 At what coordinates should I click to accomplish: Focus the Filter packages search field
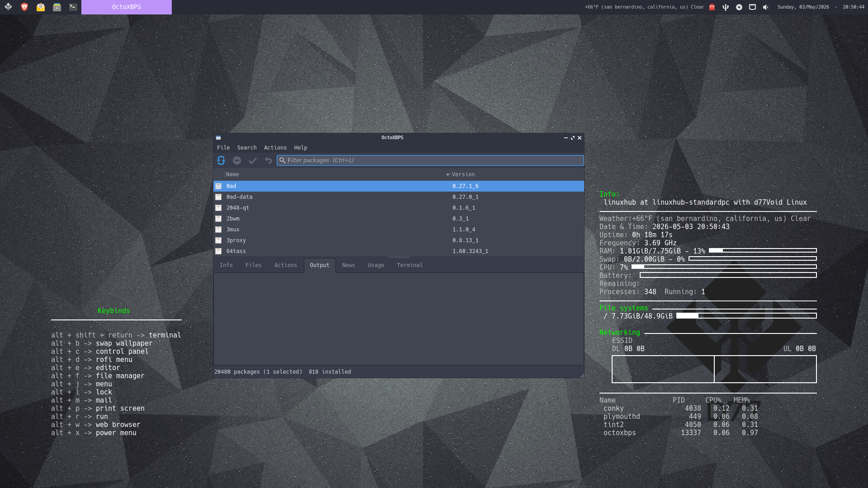click(430, 160)
